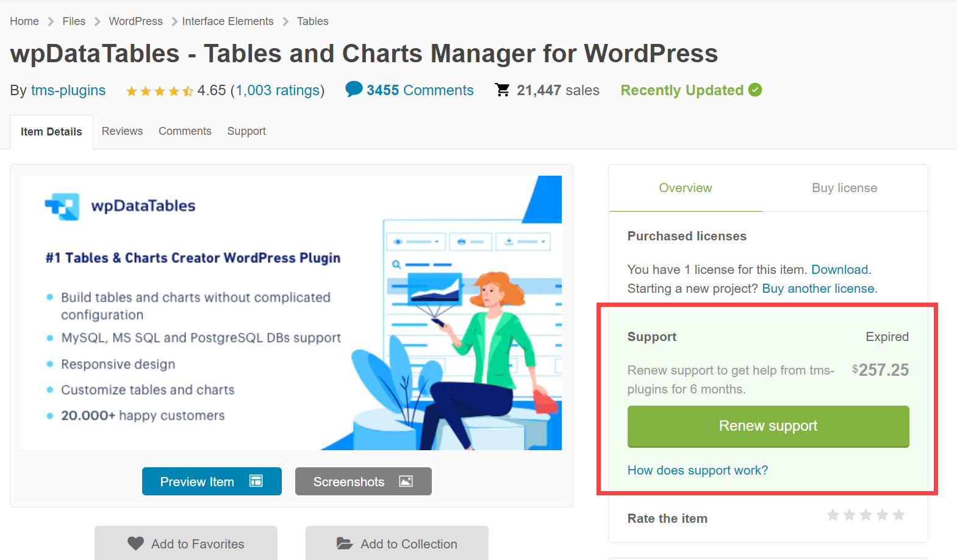Open the Interface Elements breadcrumb
Image resolution: width=957 pixels, height=560 pixels.
click(228, 21)
